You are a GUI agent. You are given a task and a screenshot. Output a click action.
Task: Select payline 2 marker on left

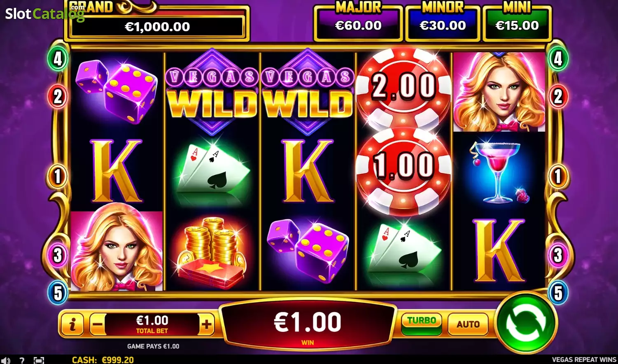pos(58,97)
